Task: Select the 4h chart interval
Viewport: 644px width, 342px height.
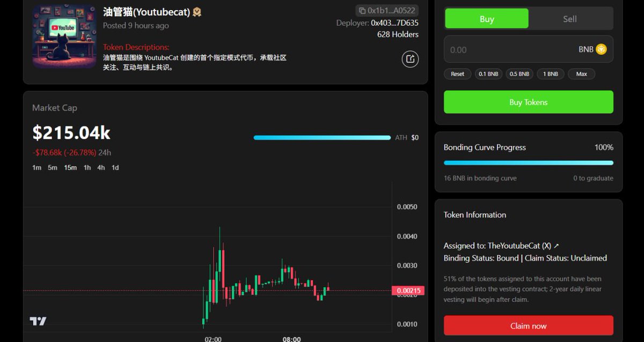Action: click(x=101, y=168)
